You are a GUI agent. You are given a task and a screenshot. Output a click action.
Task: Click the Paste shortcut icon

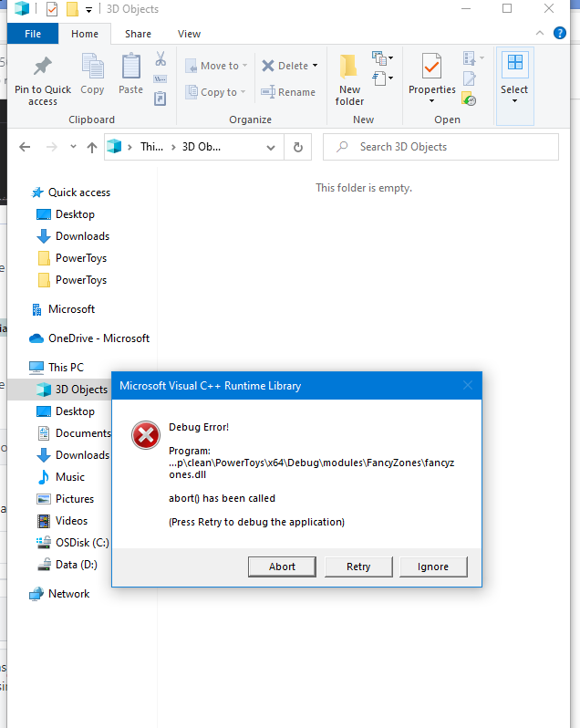161,99
